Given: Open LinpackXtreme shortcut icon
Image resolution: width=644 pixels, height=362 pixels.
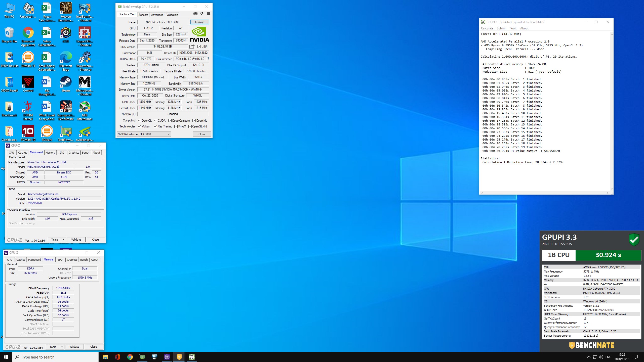Looking at the screenshot, I should [85, 36].
